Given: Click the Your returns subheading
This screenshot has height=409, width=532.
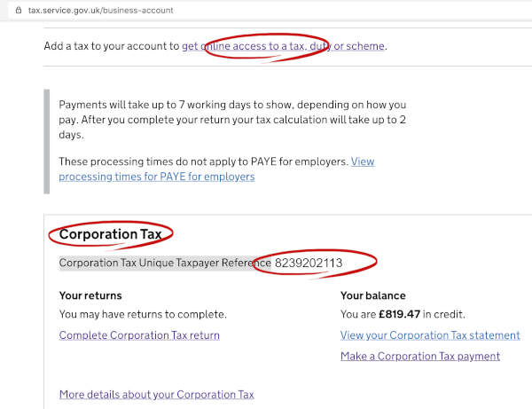Looking at the screenshot, I should 90,295.
